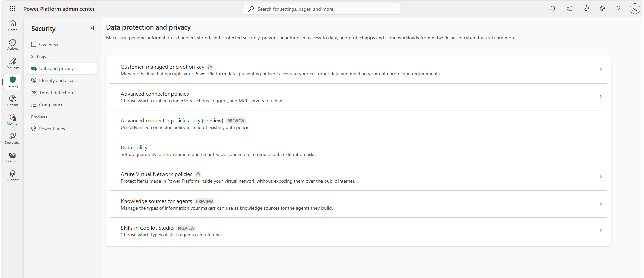Click the Threat detection icon
The height and width of the screenshot is (278, 644).
[34, 93]
